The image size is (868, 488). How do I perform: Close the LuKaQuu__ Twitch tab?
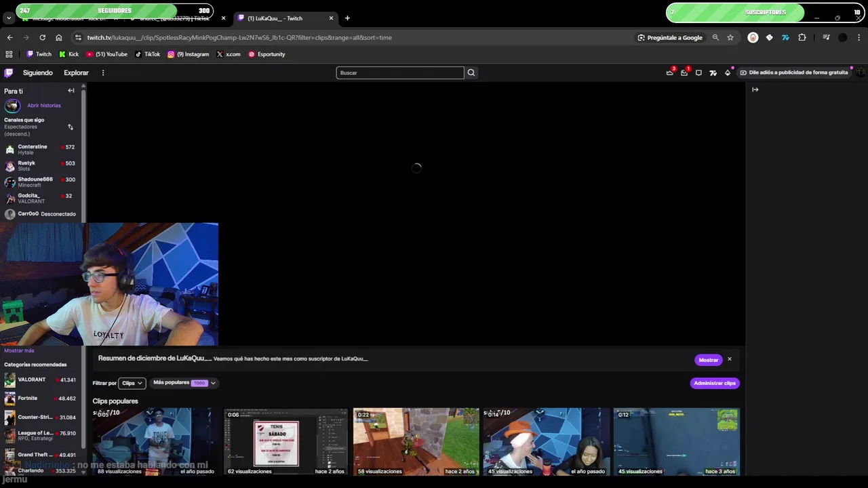(x=331, y=18)
